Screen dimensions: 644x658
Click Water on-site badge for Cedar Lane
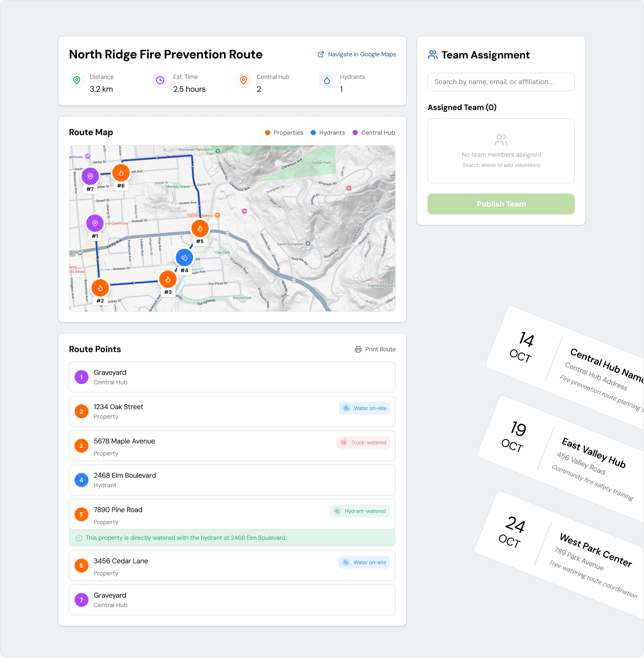(364, 563)
